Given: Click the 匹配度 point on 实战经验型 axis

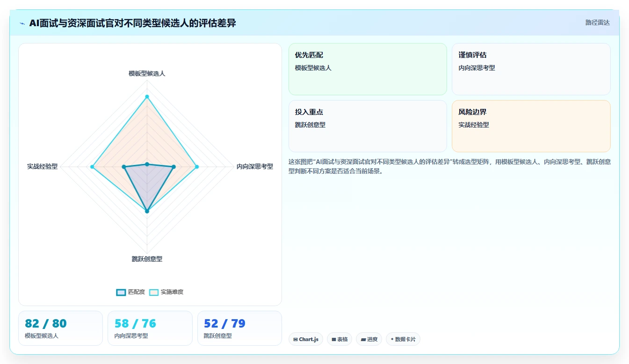Looking at the screenshot, I should tap(124, 167).
